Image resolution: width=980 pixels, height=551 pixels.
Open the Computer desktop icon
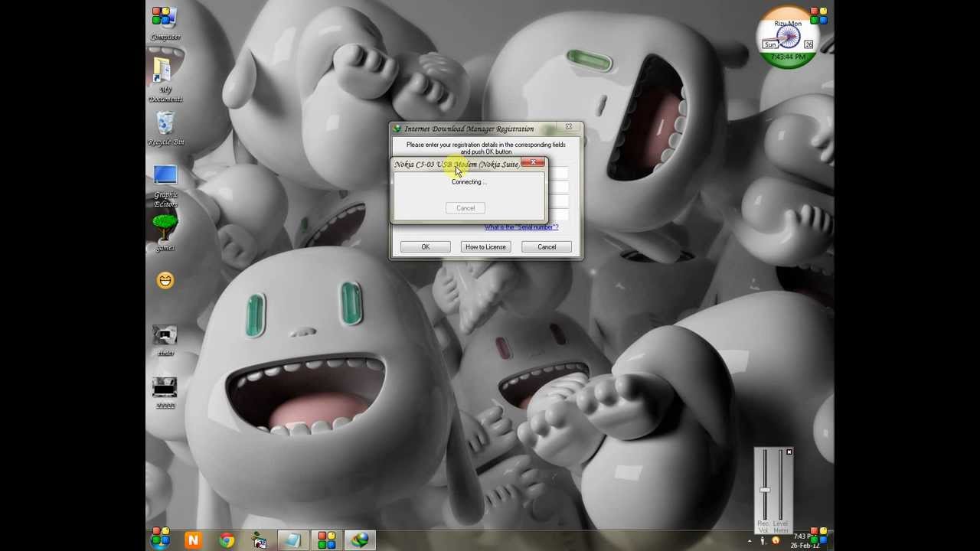pos(165,21)
